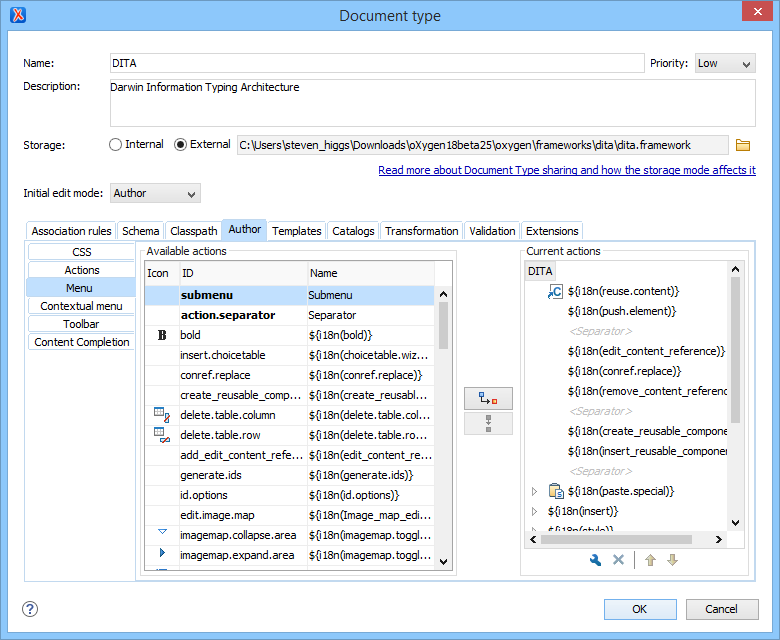The height and width of the screenshot is (640, 780).
Task: Click the ID column header
Action: point(243,273)
